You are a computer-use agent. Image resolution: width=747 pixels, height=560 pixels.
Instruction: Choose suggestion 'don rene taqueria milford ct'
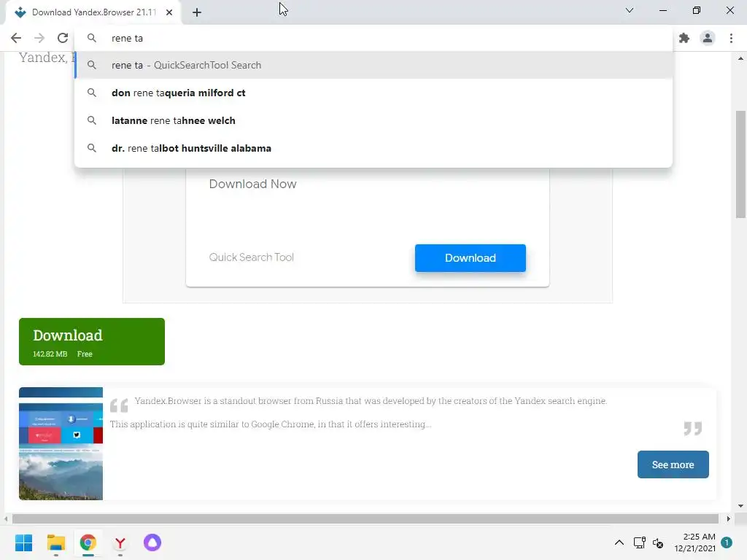373,93
